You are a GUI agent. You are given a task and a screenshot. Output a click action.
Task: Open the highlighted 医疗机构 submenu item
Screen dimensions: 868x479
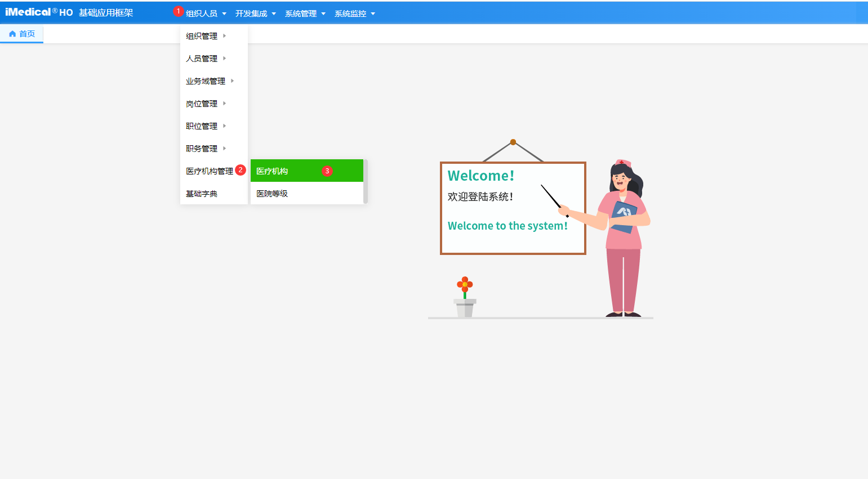[x=273, y=171]
